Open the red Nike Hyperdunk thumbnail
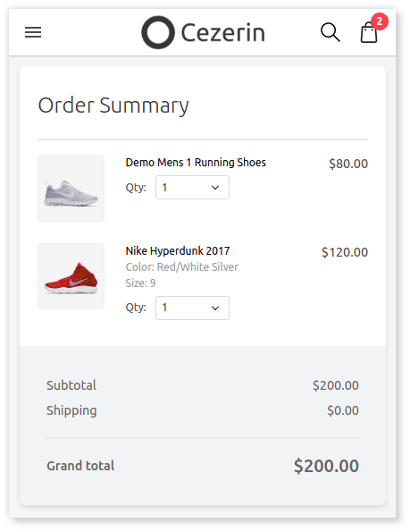This screenshot has width=410, height=532. coord(71,276)
